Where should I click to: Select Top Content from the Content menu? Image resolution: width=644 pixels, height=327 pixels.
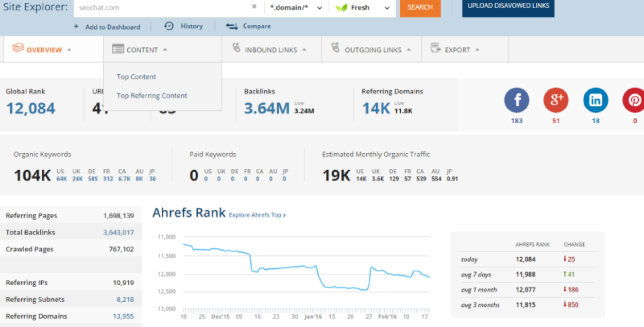(137, 77)
